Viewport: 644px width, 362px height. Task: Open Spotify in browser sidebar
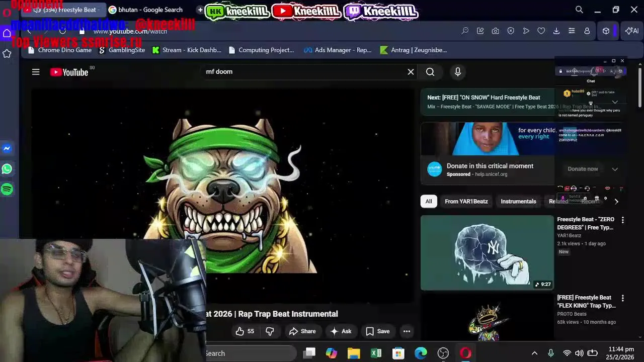pyautogui.click(x=7, y=190)
